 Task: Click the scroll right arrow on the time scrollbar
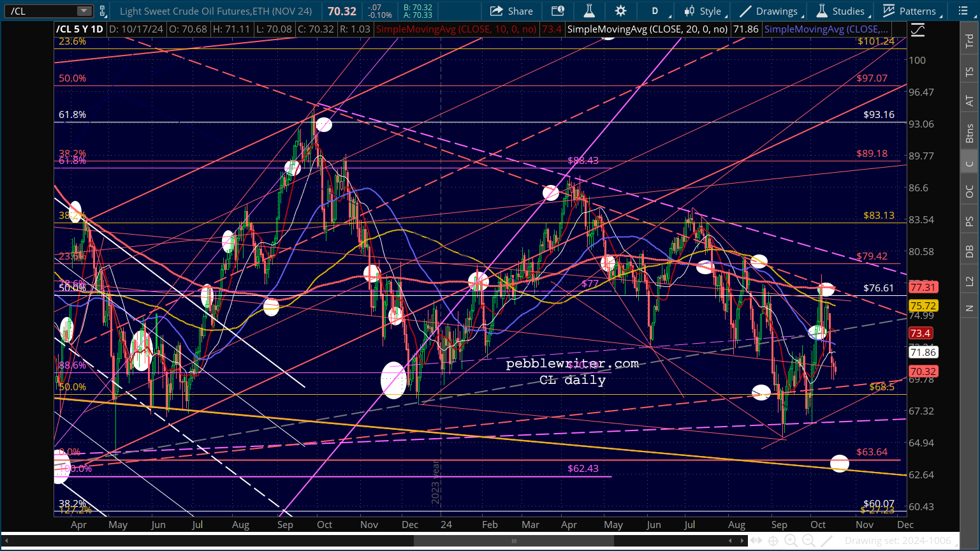[742, 541]
